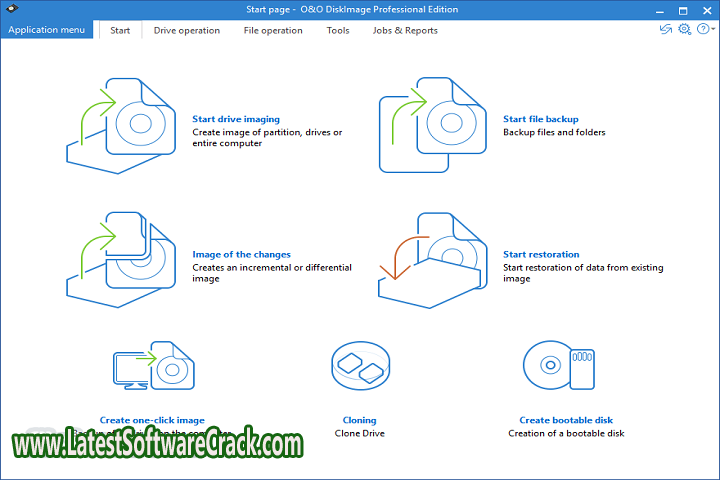Open settings via the gear icon
The image size is (720, 480).
point(684,29)
